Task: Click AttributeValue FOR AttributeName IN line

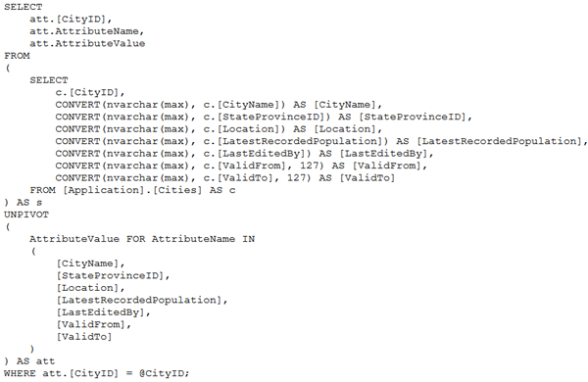Action: 142,239
